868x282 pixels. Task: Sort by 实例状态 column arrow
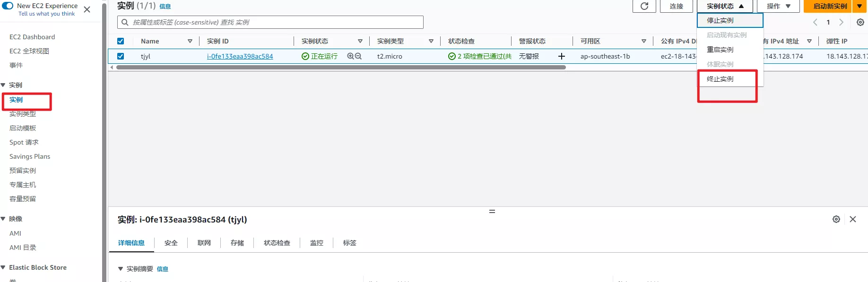point(360,41)
